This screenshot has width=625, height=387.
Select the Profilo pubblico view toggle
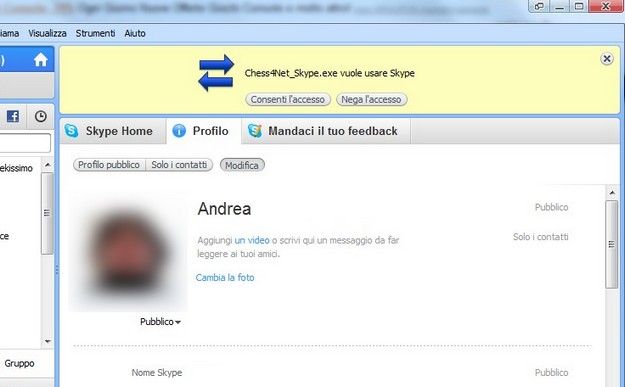point(109,165)
